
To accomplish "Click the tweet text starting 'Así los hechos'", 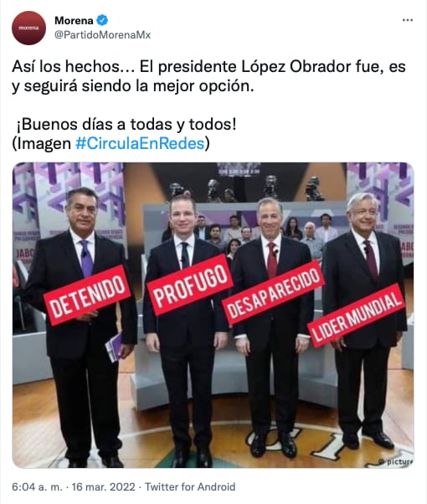I will coord(208,76).
